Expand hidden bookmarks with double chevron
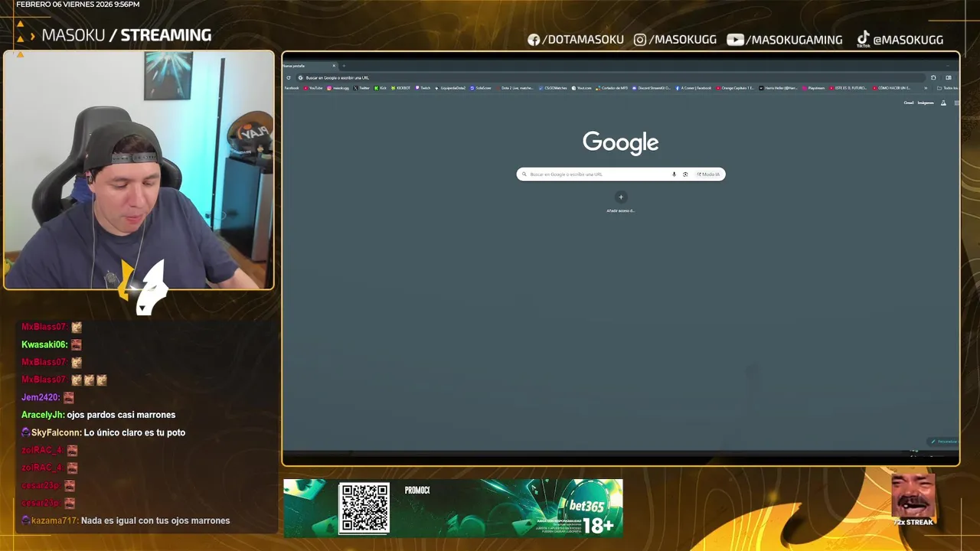Screen dimensions: 980x551 tap(926, 88)
